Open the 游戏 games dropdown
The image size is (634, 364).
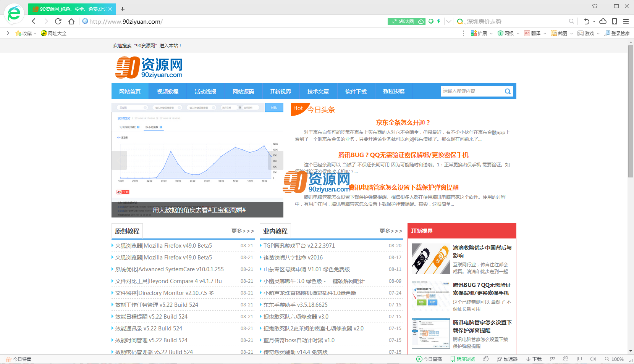point(589,33)
